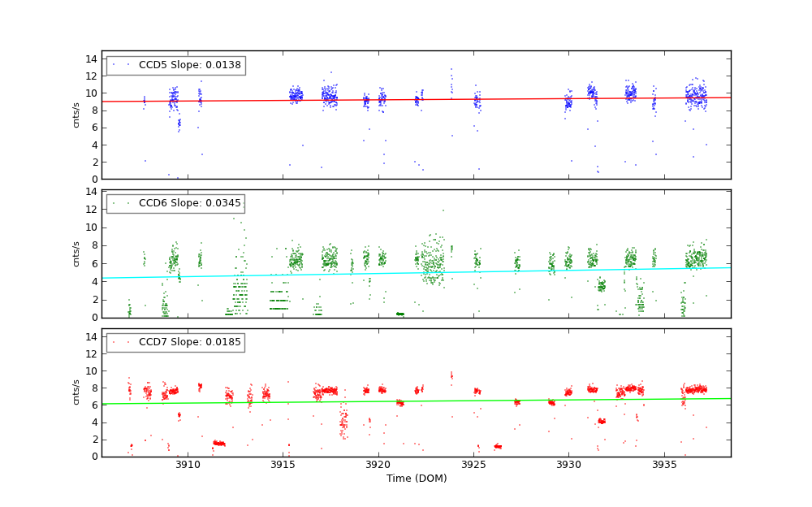Viewport: 812px width, 507px height.
Task: Click the 3920 x-axis tick label
Action: pos(378,465)
